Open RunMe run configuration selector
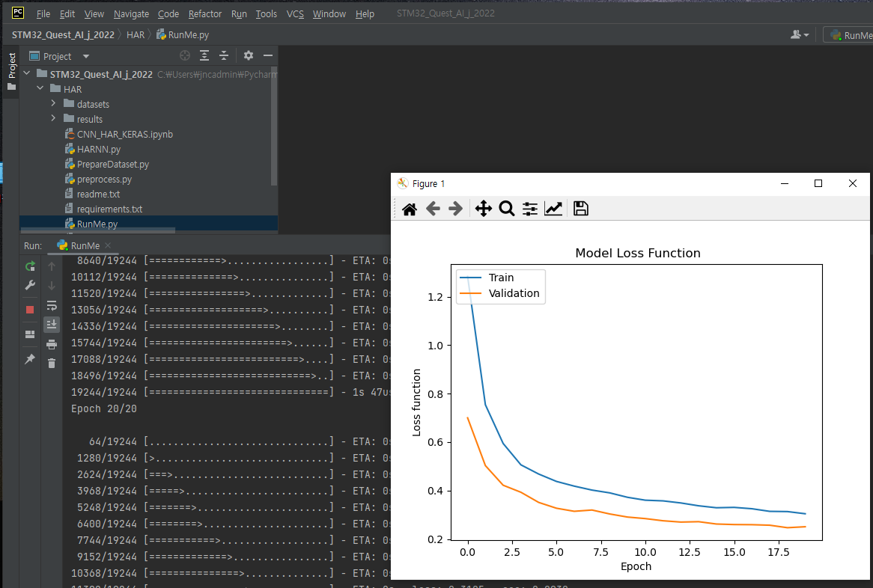Viewport: 873px width, 588px height. [x=848, y=35]
